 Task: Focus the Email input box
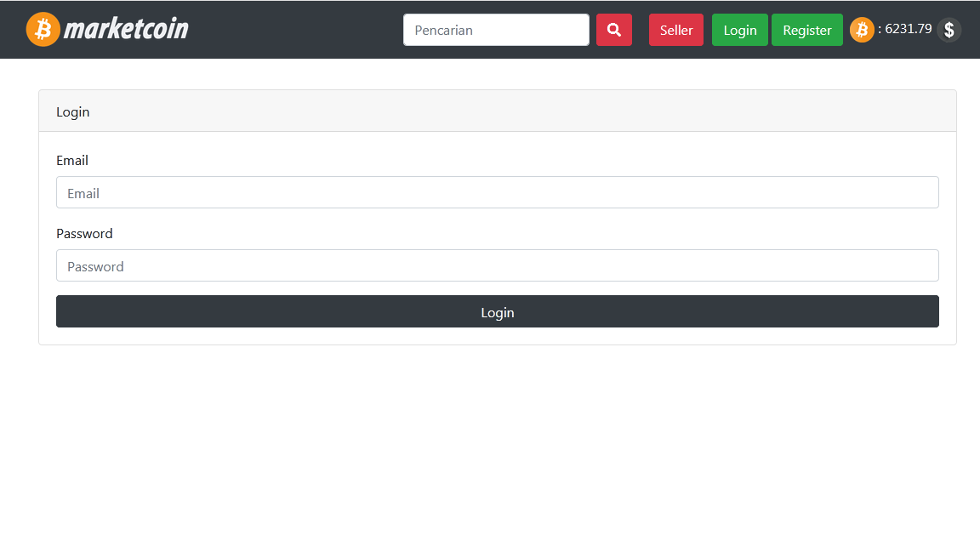[497, 192]
